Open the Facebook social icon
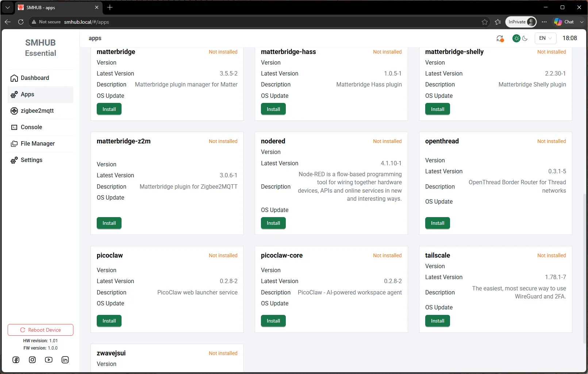 pos(16,360)
